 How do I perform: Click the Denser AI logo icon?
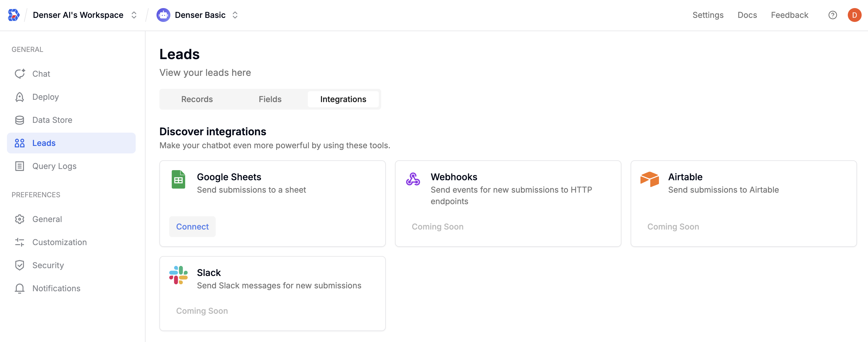pos(14,15)
